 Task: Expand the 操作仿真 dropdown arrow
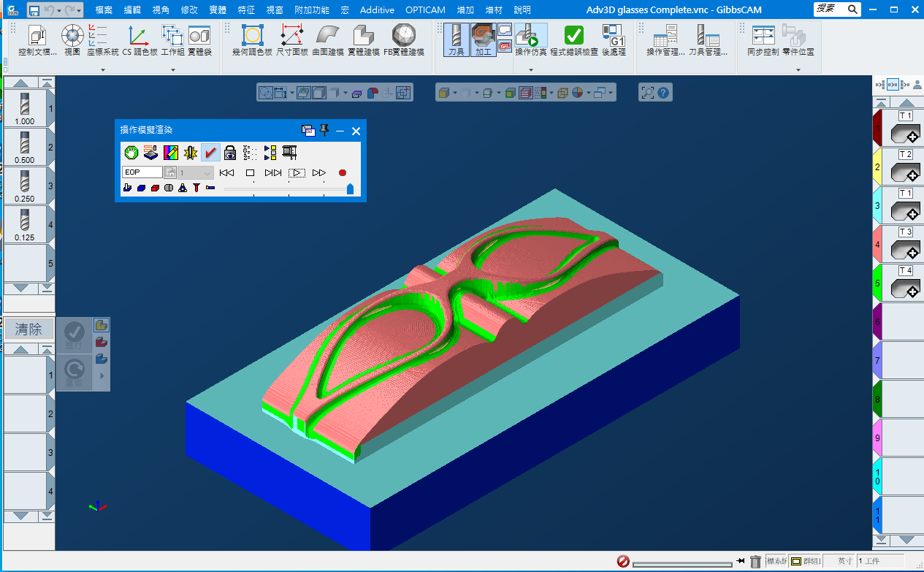pyautogui.click(x=531, y=70)
